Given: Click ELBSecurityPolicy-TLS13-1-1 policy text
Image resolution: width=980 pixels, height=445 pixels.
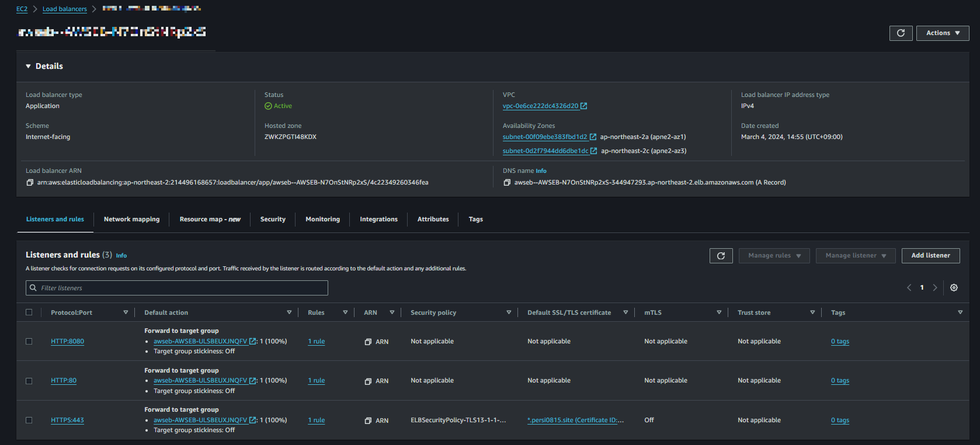Looking at the screenshot, I should click(458, 420).
